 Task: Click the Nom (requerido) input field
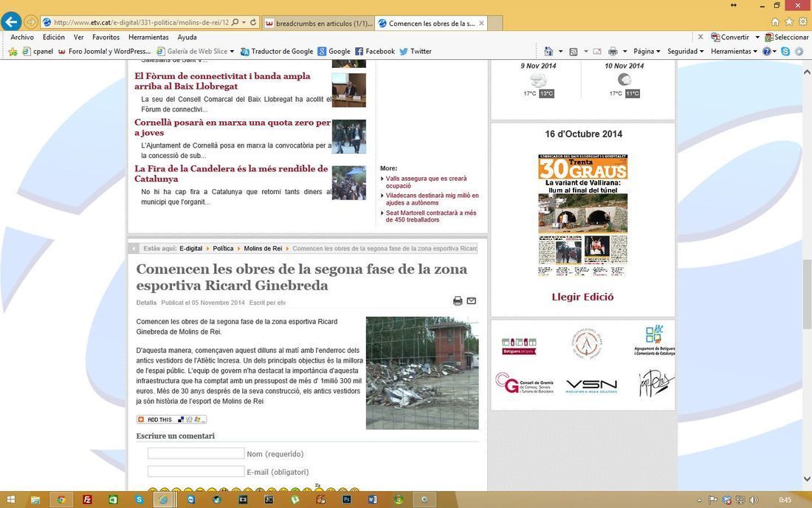click(x=196, y=453)
